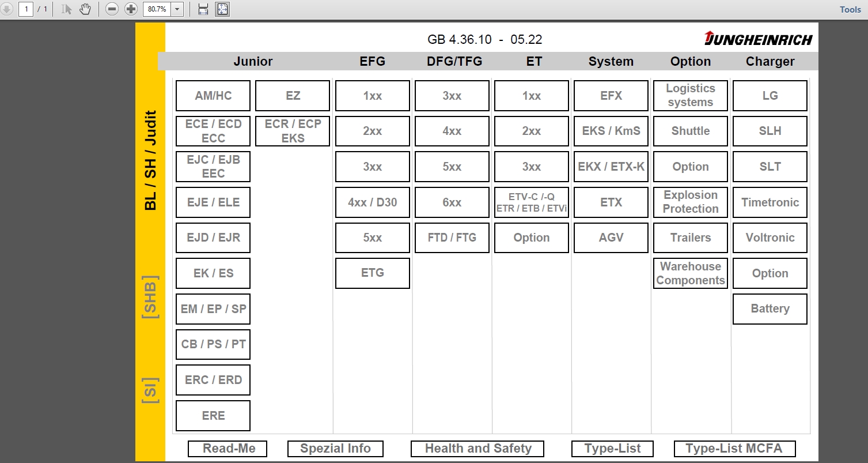The height and width of the screenshot is (463, 868).
Task: Open Option under the Charger column
Action: (770, 273)
